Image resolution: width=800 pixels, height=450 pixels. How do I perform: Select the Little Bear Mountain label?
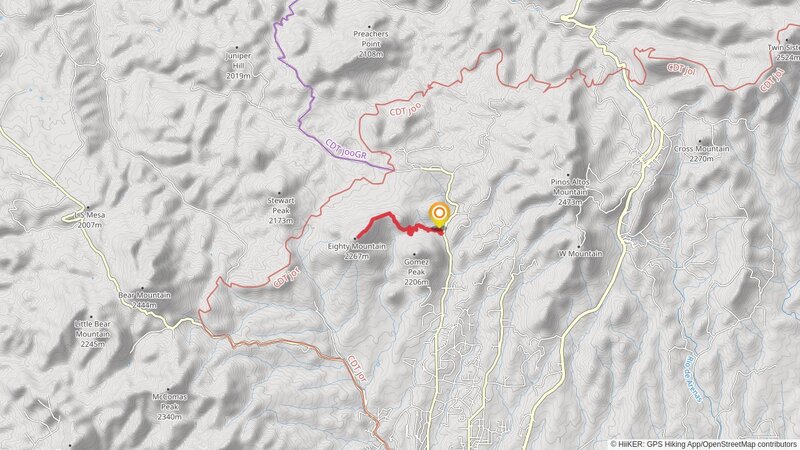92,334
